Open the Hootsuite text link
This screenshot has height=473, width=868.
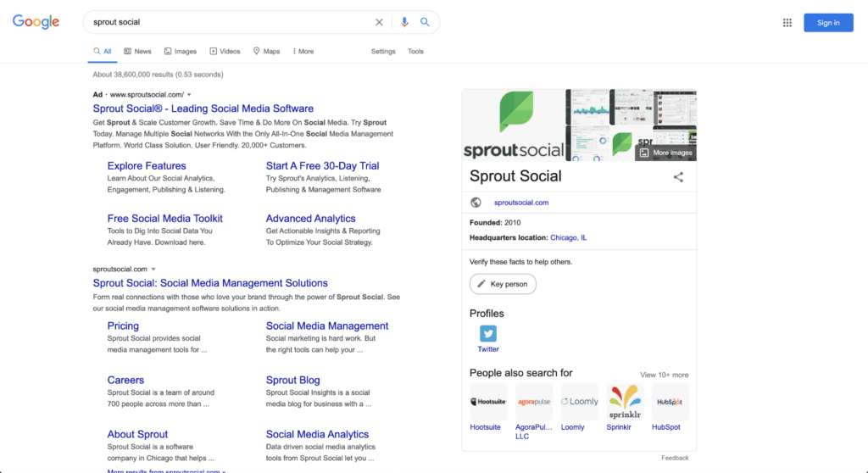pyautogui.click(x=485, y=427)
